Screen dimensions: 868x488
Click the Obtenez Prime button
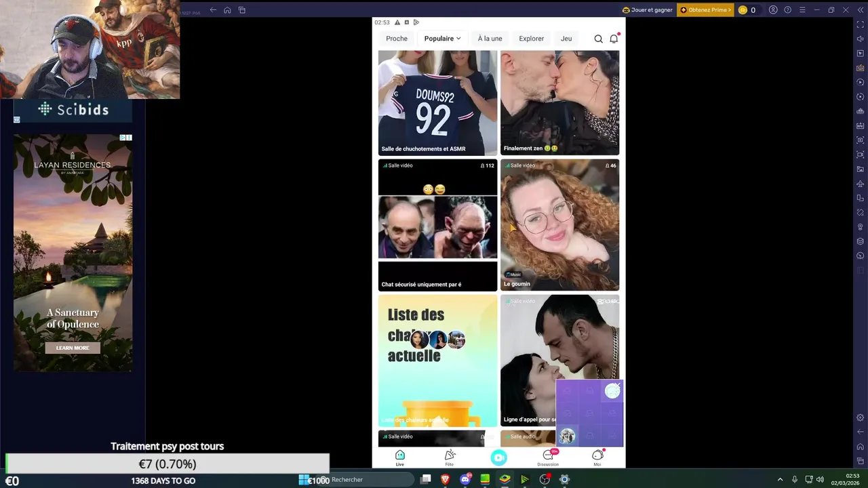coord(705,10)
